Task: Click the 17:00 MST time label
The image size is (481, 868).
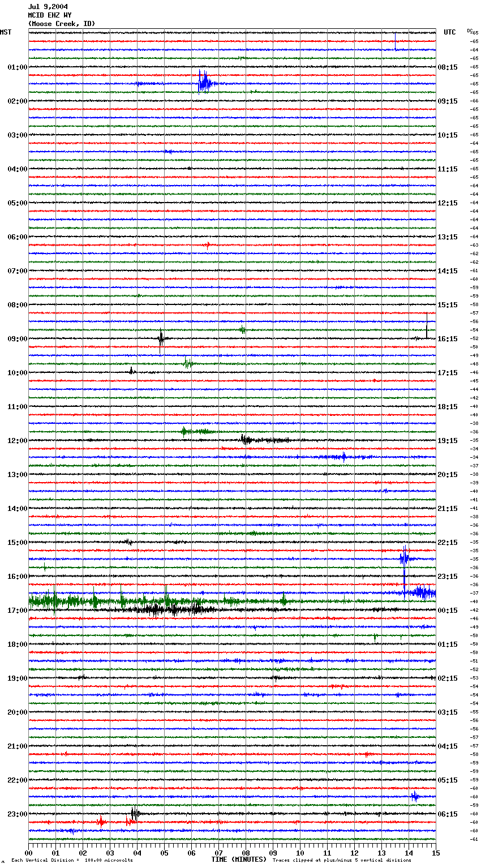Action: pyautogui.click(x=18, y=611)
